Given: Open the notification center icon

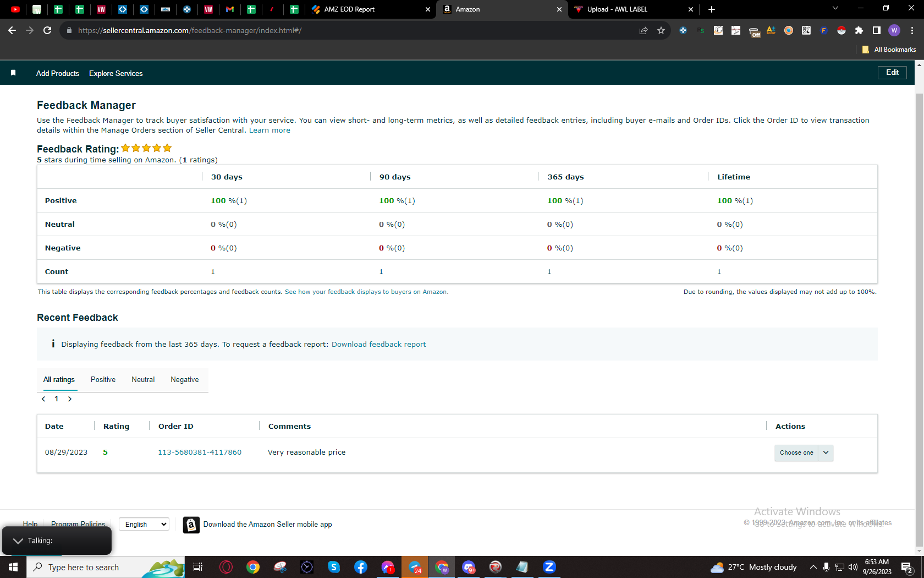Looking at the screenshot, I should [x=908, y=568].
